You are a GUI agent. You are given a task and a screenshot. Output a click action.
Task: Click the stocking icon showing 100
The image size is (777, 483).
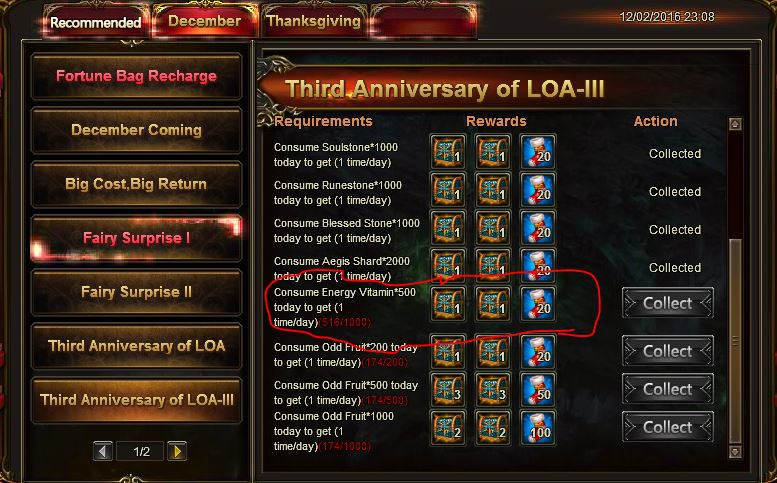point(538,428)
